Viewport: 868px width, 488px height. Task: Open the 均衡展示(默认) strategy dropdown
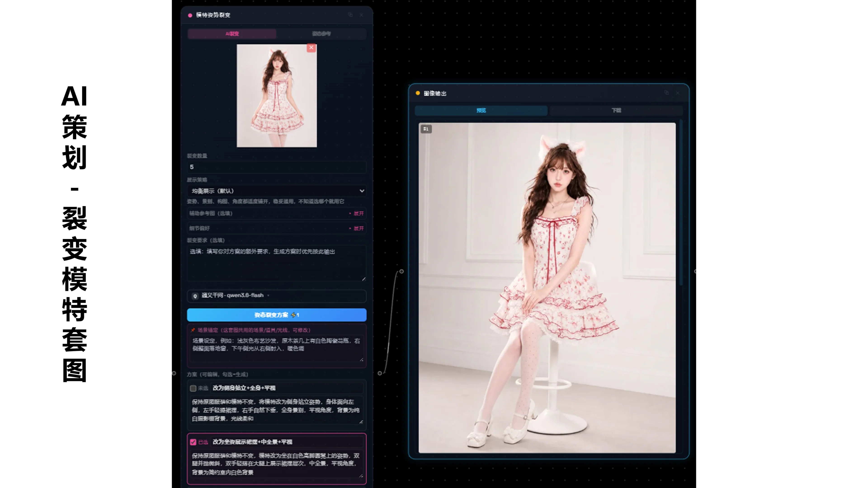(x=277, y=191)
